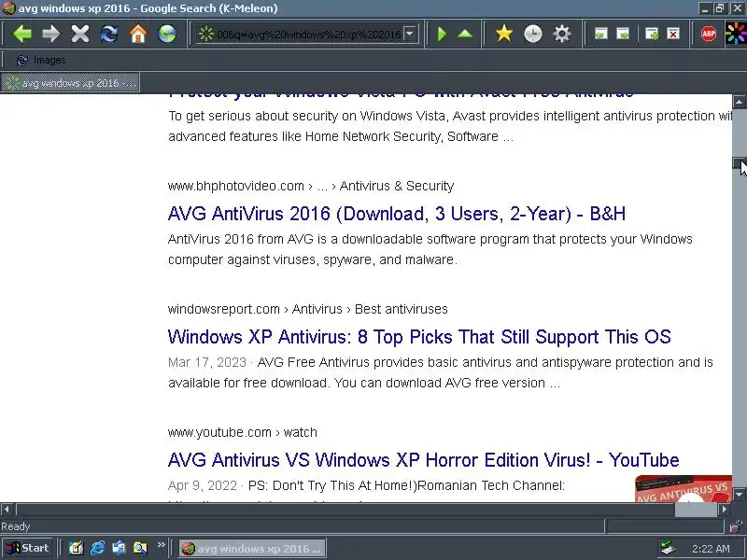This screenshot has height=560, width=747.
Task: Go forward with the gray right arrow
Action: [51, 34]
